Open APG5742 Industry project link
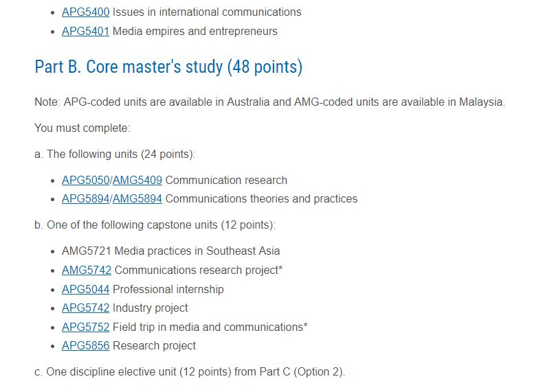This screenshot has width=543, height=392. 85,308
